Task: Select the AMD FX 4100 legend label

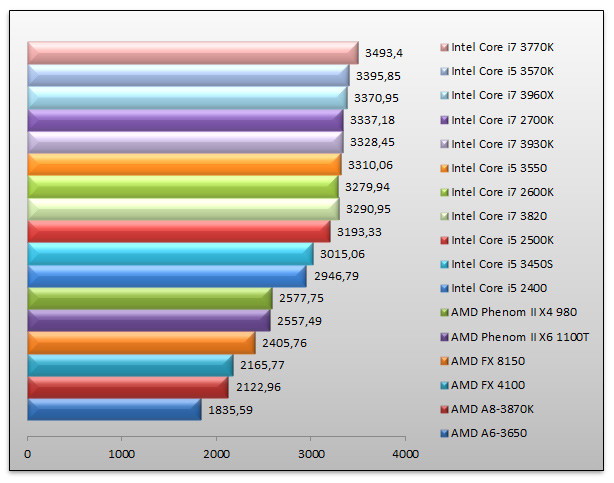Action: [488, 385]
